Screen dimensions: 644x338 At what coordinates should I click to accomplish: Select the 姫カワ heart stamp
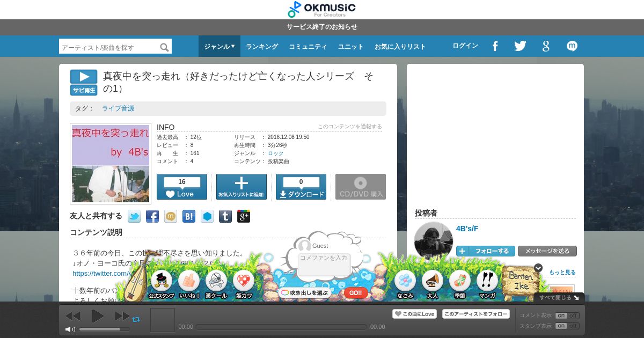click(x=244, y=284)
